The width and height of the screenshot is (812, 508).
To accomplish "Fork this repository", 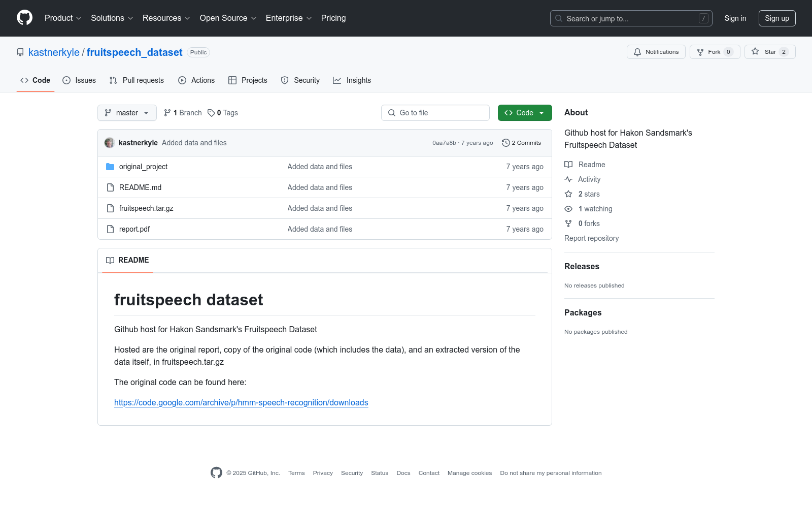I will coord(715,52).
